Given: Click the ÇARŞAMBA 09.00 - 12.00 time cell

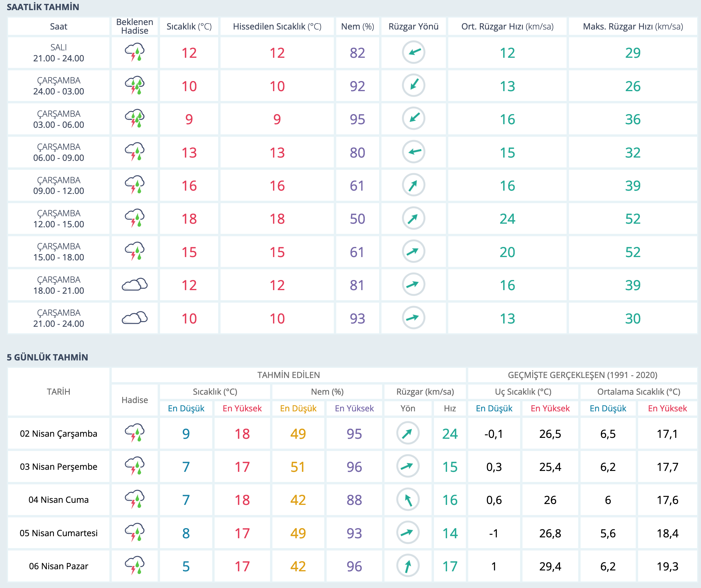Looking at the screenshot, I should tap(58, 185).
